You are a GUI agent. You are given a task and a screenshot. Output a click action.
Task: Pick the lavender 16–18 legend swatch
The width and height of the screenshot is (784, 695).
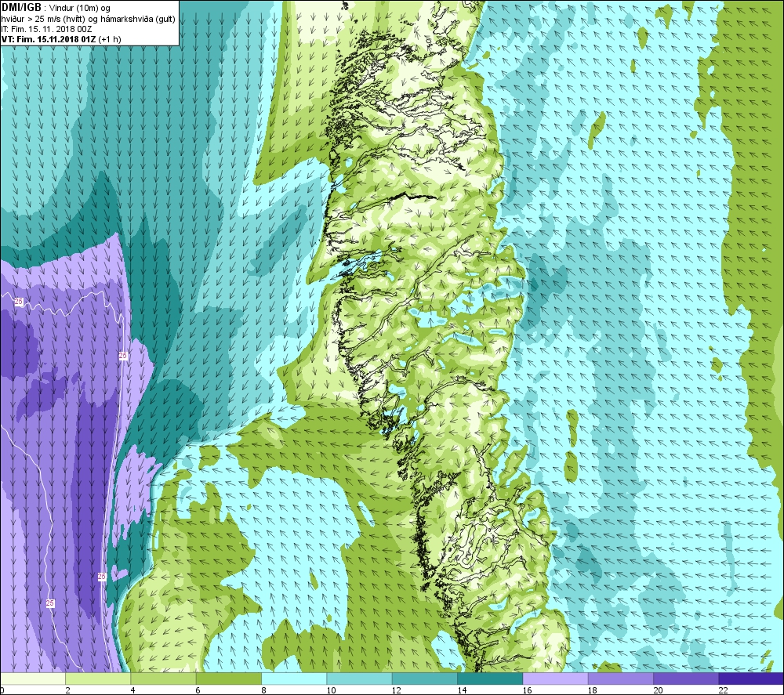click(x=555, y=679)
